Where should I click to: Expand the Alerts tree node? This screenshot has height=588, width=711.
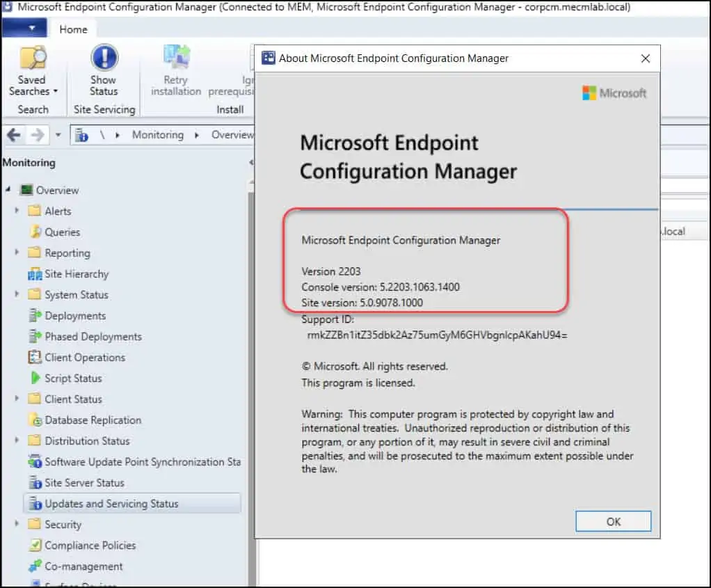pos(17,211)
